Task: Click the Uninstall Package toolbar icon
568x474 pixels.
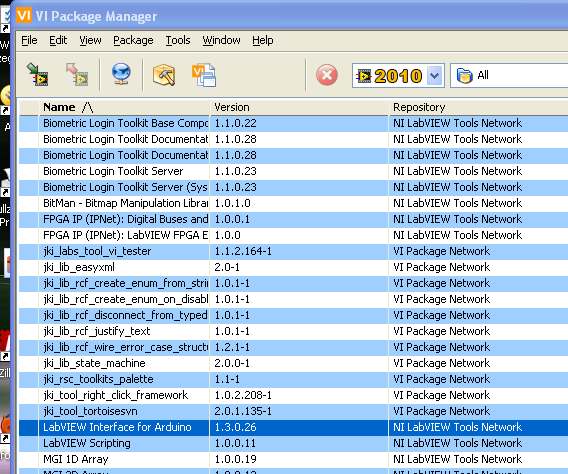Action: [77, 75]
